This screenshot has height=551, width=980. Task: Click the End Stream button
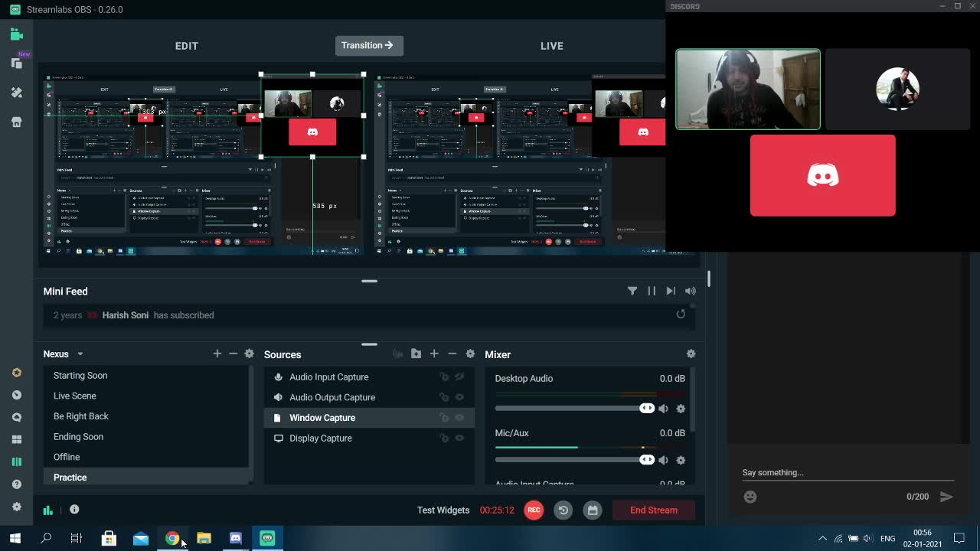654,510
